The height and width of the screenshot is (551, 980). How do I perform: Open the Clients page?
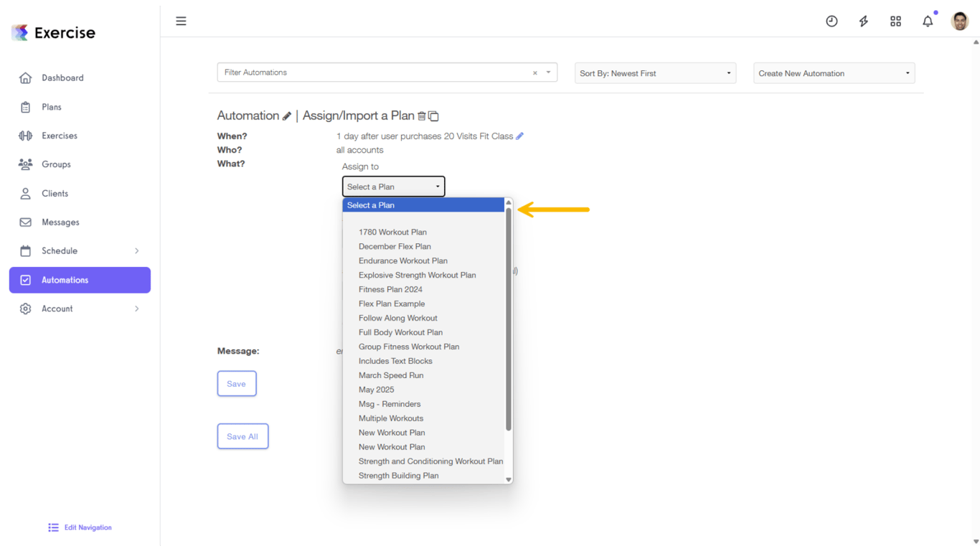55,193
